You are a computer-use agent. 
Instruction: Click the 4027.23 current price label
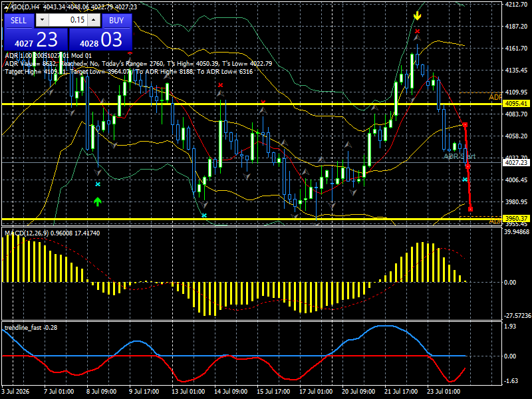516,162
